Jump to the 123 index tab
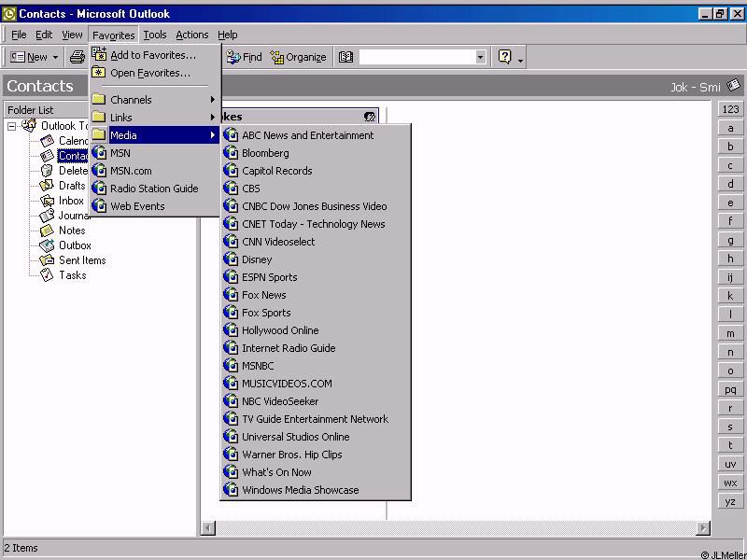Viewport: 747px width, 560px height. [x=730, y=109]
